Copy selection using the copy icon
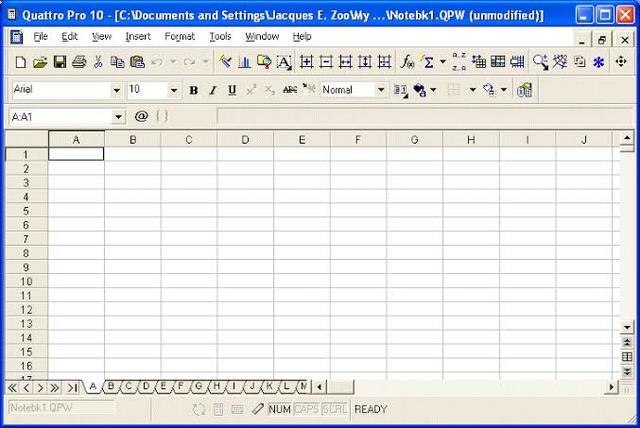The image size is (640, 428). coord(118,62)
